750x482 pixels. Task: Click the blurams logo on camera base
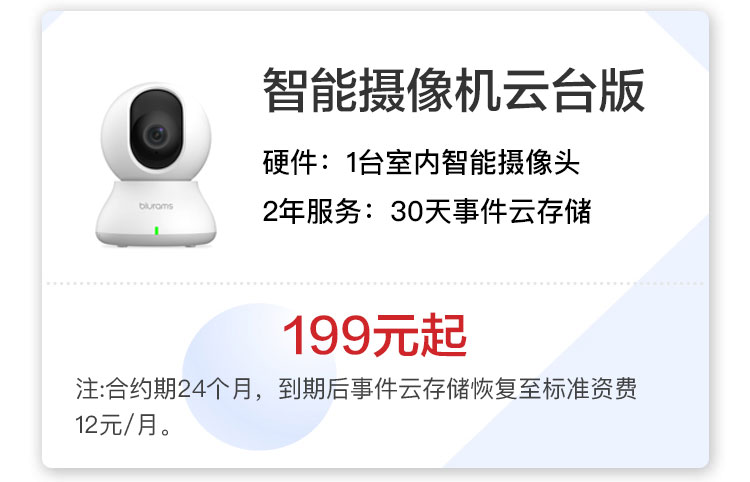(156, 206)
